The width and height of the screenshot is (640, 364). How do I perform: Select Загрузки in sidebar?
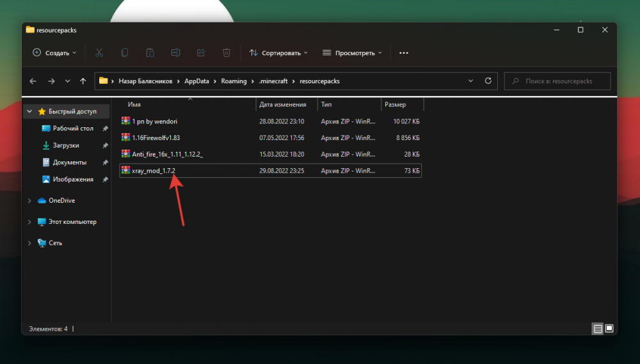pyautogui.click(x=66, y=145)
